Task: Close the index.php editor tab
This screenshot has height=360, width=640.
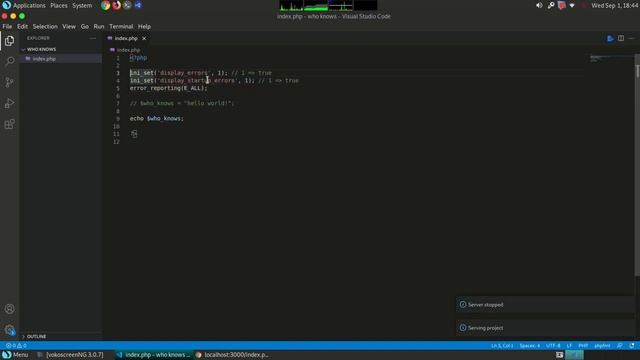Action: click(x=144, y=38)
